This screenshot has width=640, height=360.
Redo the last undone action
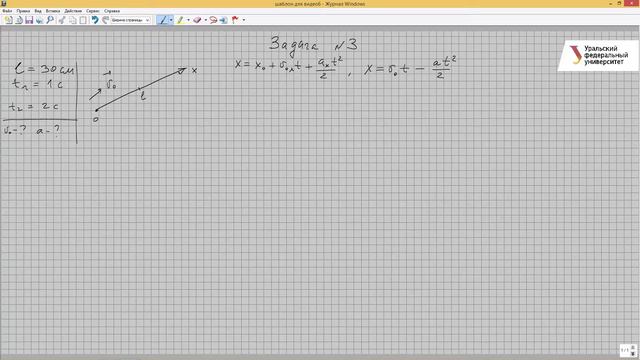[x=105, y=20]
